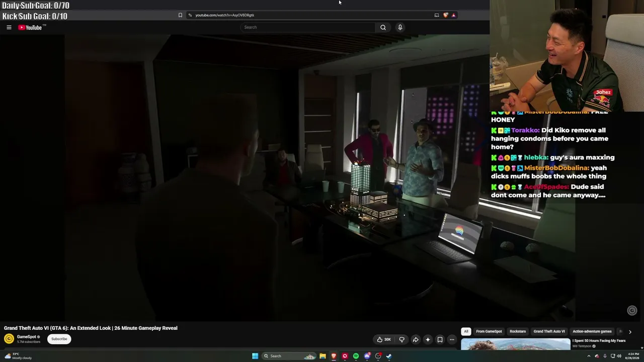The width and height of the screenshot is (644, 362).
Task: Subscribe to the GameSpot channel
Action: pos(59,339)
